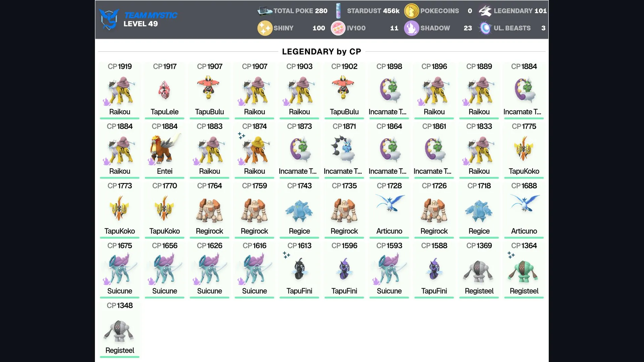Select the CP1775 TapuKoko sprite

pyautogui.click(x=524, y=149)
